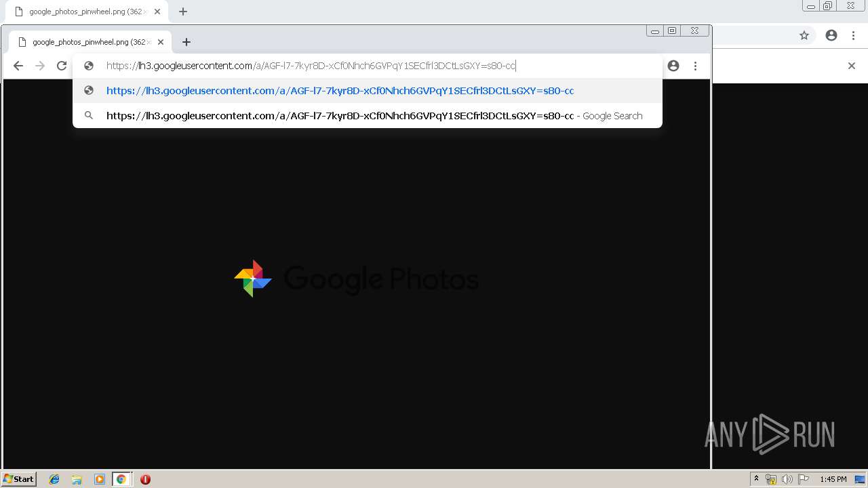The image size is (868, 488).
Task: Click the volume speaker tray icon
Action: tap(787, 479)
